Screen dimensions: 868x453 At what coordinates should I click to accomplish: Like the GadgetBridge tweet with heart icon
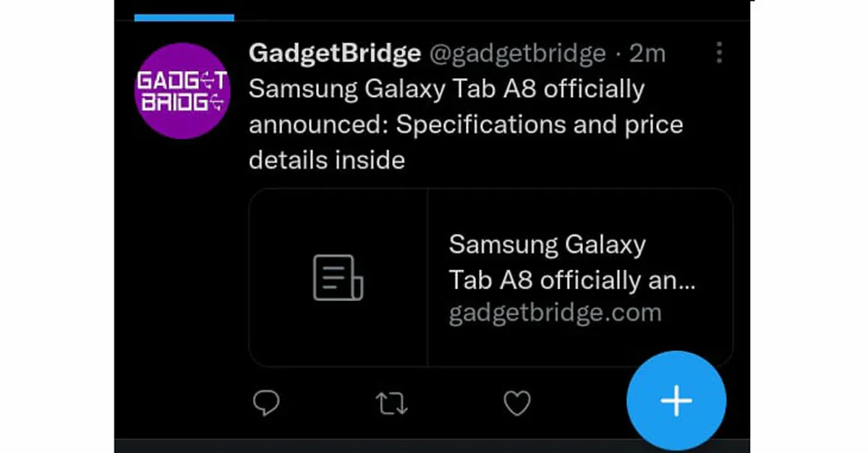tap(517, 404)
